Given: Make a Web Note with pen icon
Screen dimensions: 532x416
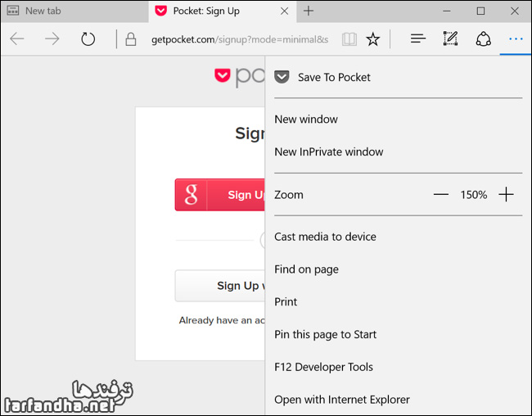Looking at the screenshot, I should click(451, 38).
